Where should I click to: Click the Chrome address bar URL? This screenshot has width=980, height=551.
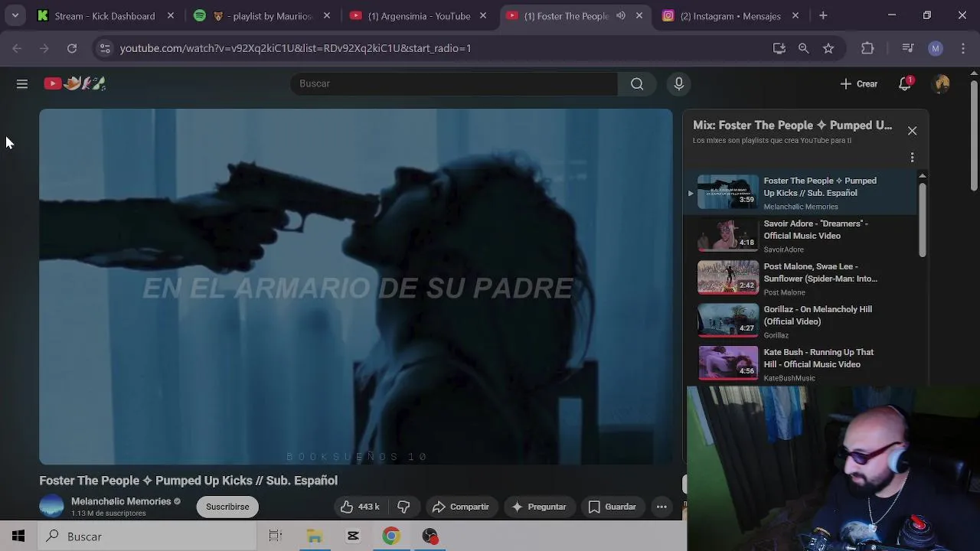296,48
